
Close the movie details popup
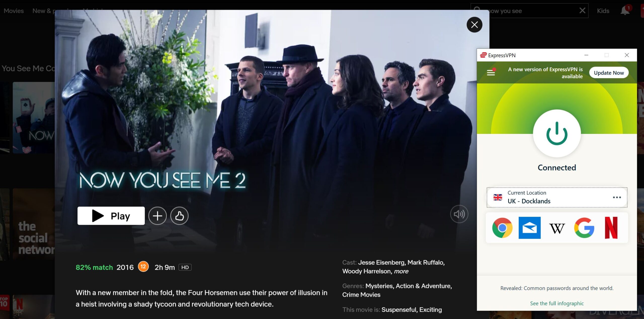[474, 25]
